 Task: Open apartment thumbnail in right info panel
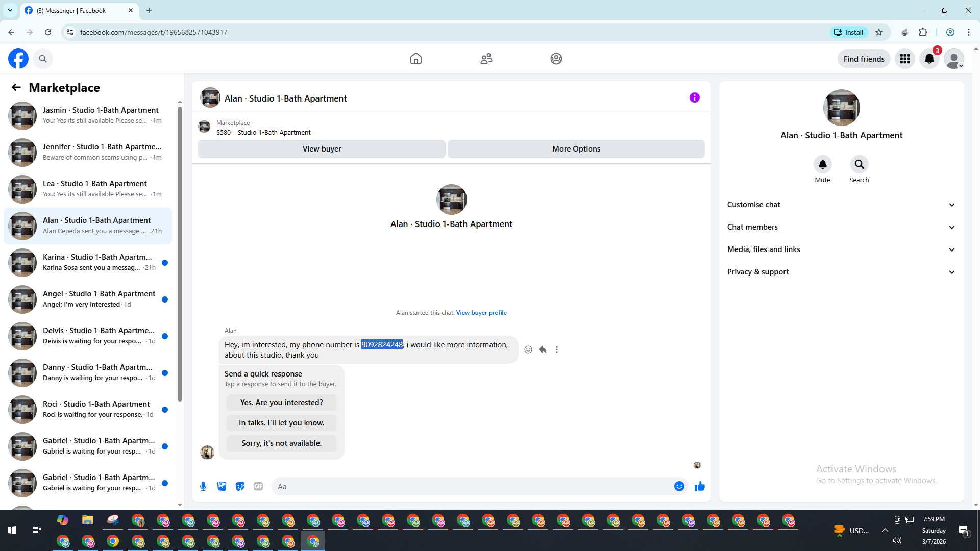click(x=841, y=108)
